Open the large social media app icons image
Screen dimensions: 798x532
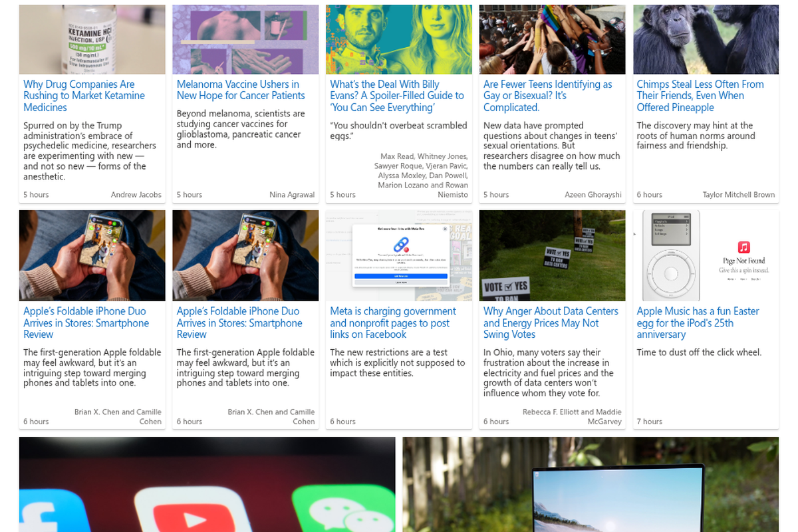click(x=207, y=484)
